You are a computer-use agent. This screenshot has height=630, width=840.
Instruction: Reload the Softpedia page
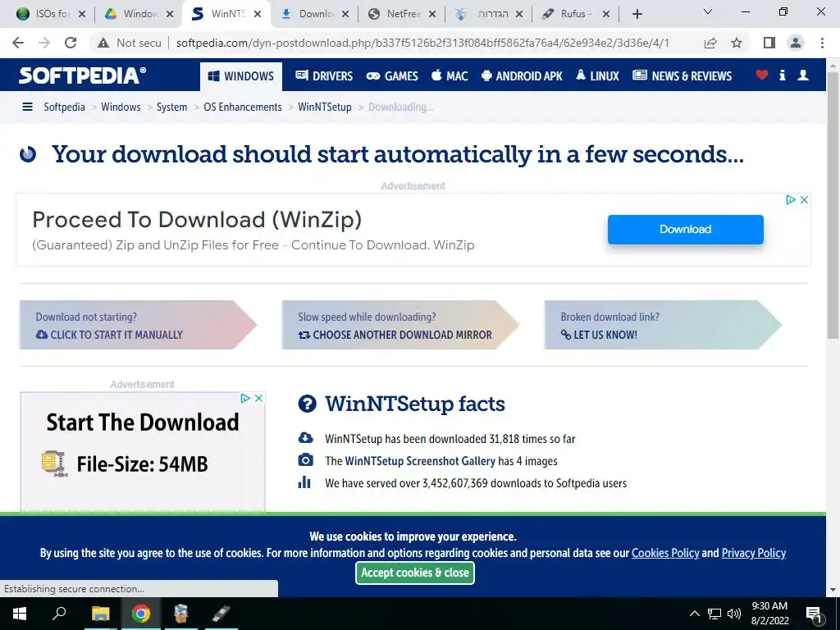[x=71, y=43]
